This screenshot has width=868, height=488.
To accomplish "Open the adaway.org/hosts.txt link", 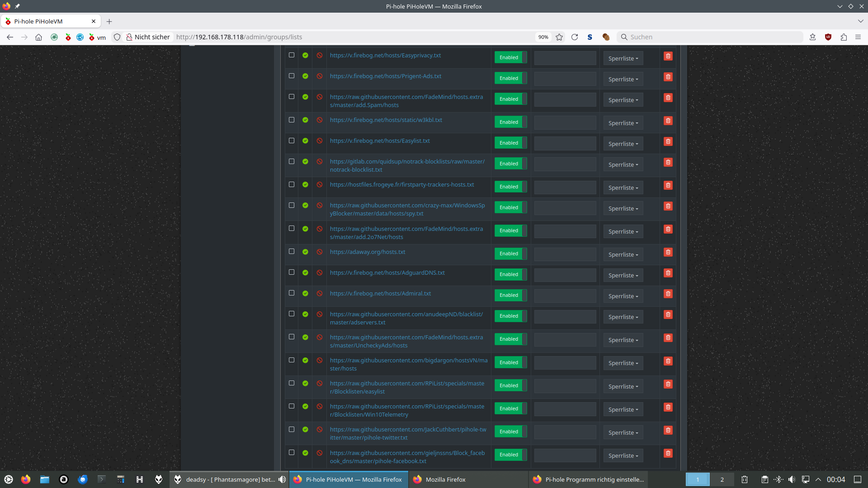I will [367, 252].
